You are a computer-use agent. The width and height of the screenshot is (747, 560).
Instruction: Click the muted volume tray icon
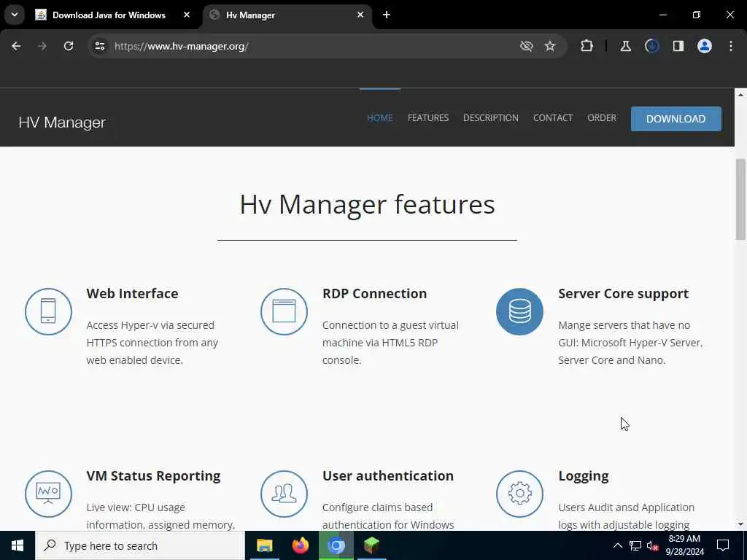[x=652, y=545]
